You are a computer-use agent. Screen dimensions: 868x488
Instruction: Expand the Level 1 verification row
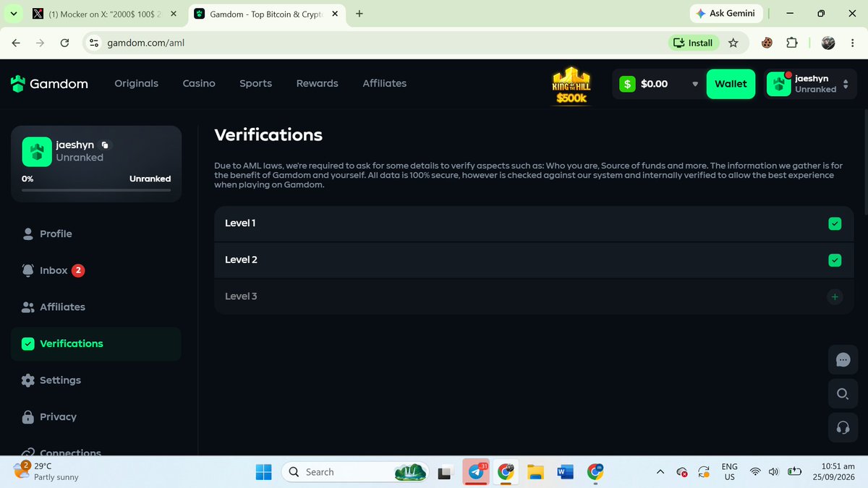tap(534, 223)
